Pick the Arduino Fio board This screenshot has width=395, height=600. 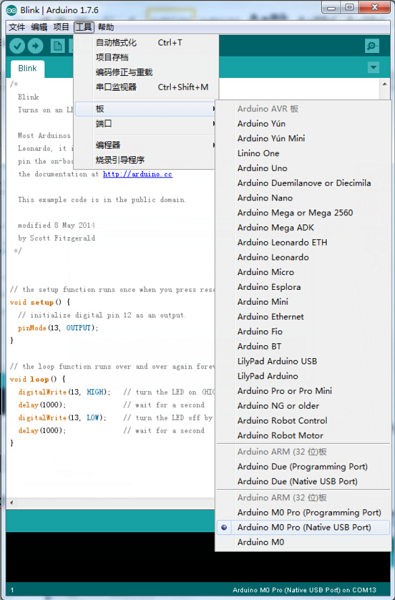pos(303,331)
